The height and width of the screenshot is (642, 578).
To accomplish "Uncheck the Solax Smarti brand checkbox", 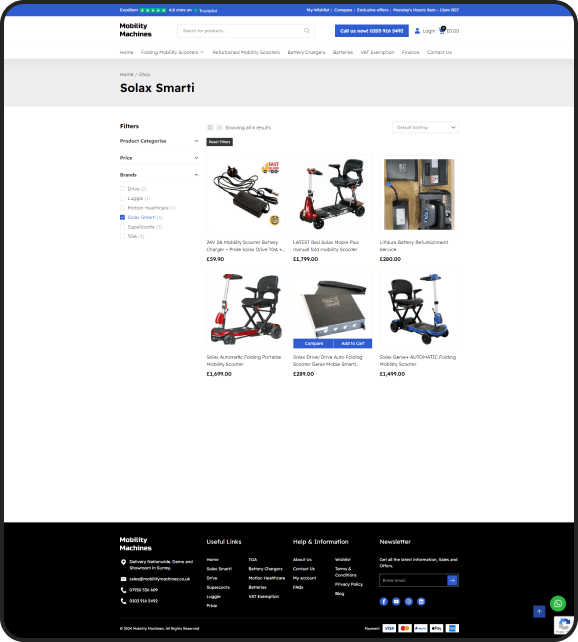I will pyautogui.click(x=122, y=217).
